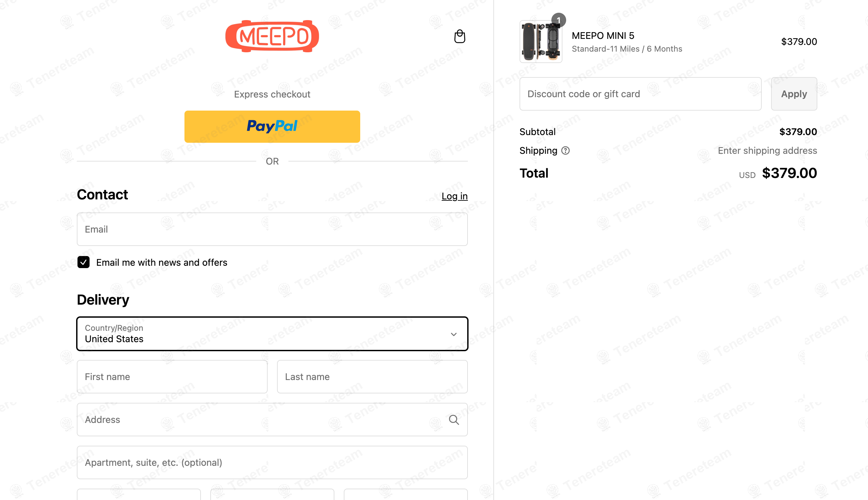Click the Apply discount button
This screenshot has height=500, width=868.
794,94
